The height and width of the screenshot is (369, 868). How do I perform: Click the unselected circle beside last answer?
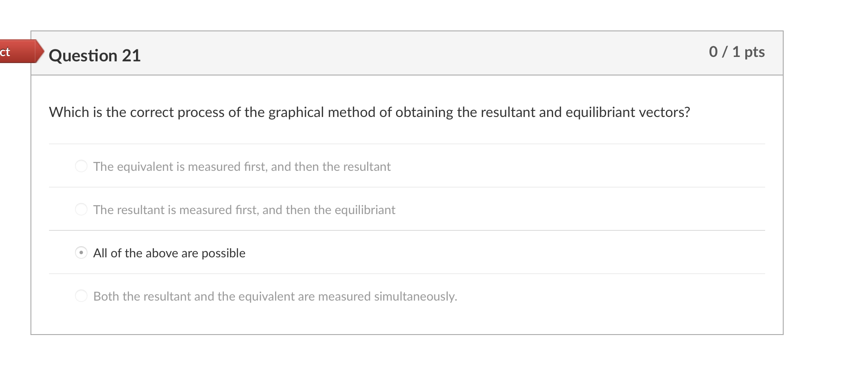(81, 296)
